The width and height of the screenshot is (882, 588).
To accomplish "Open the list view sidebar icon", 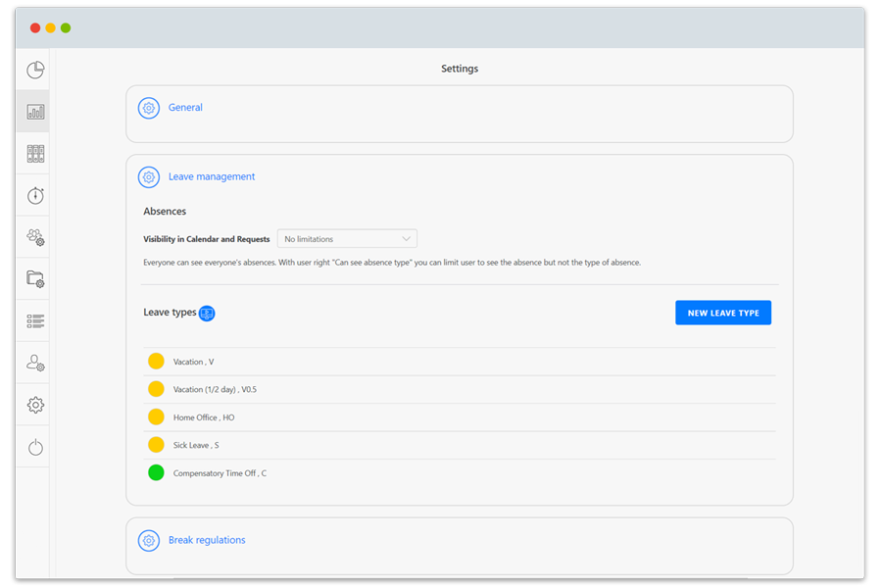I will [35, 320].
